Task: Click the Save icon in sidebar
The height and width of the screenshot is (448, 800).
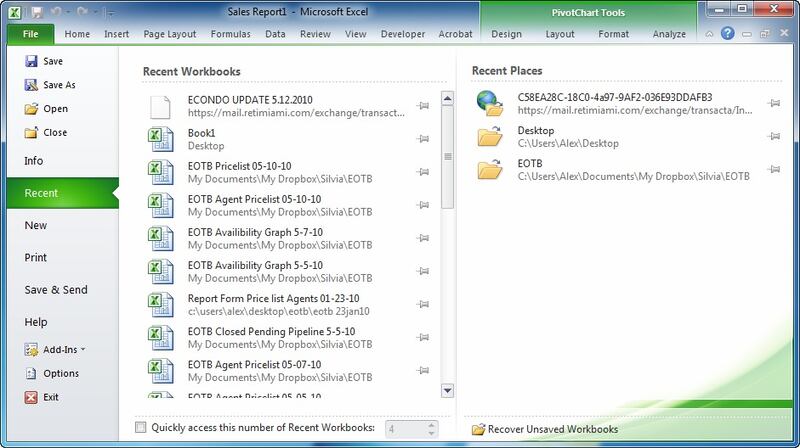Action: pos(31,61)
